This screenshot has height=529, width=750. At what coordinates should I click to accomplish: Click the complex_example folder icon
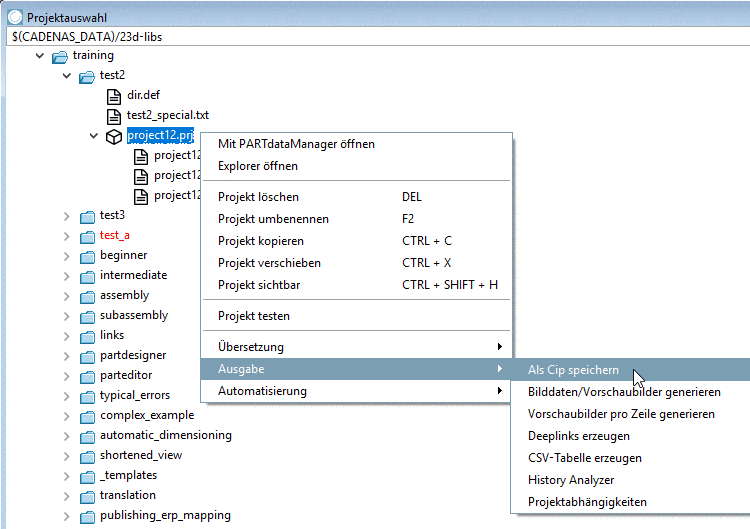pos(87,417)
